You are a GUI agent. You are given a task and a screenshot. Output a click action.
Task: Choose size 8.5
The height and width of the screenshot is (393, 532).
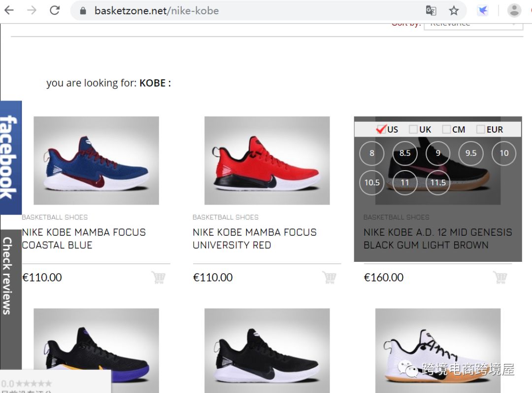tap(405, 153)
